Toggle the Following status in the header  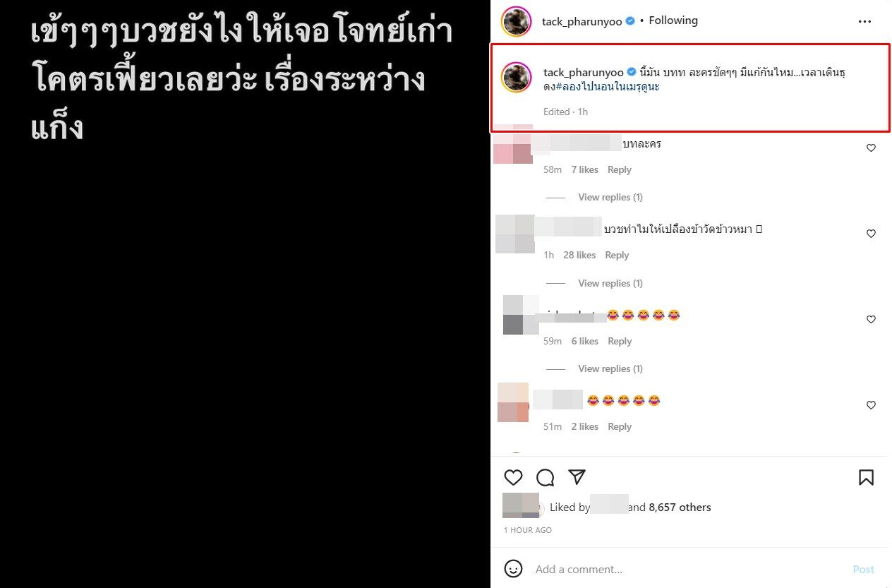pos(673,20)
